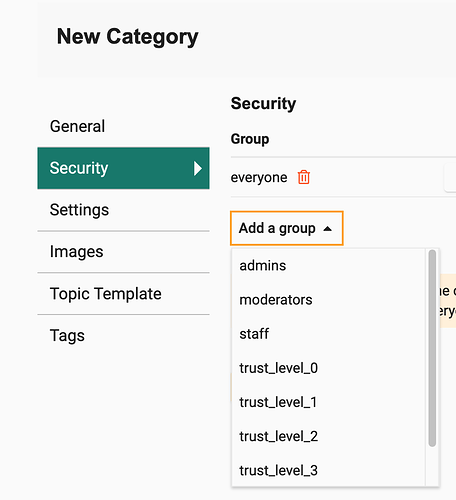Click the group list scrollbar
The width and height of the screenshot is (456, 500).
432,348
